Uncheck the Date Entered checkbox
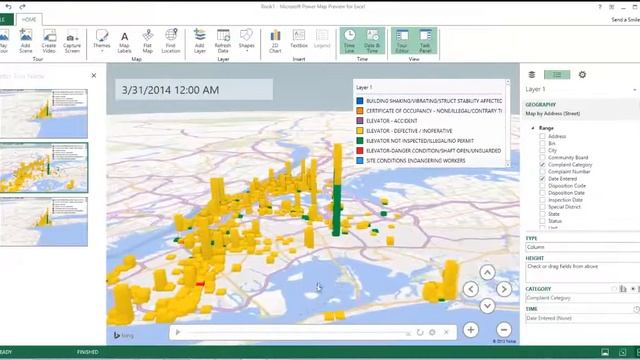The width and height of the screenshot is (640, 360). [x=542, y=179]
